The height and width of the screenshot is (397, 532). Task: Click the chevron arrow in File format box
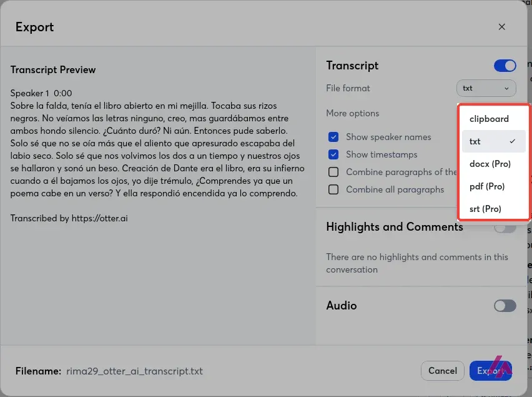pos(506,88)
